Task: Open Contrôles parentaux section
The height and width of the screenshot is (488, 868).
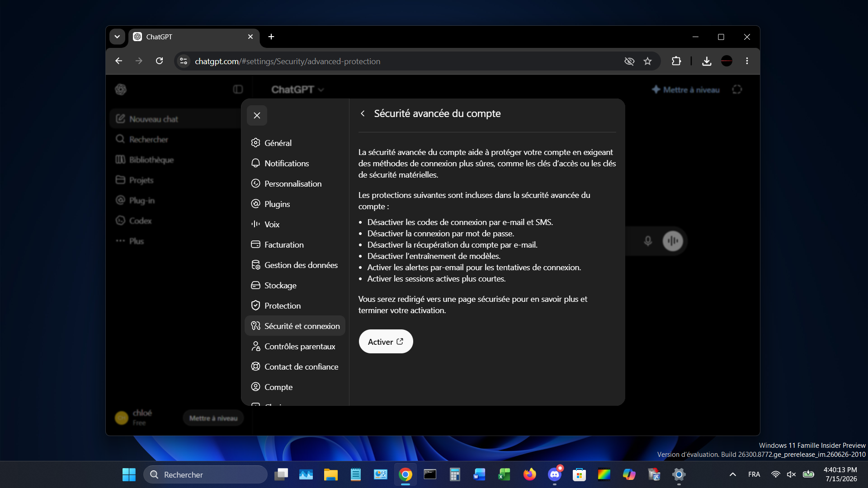Action: 295,346
